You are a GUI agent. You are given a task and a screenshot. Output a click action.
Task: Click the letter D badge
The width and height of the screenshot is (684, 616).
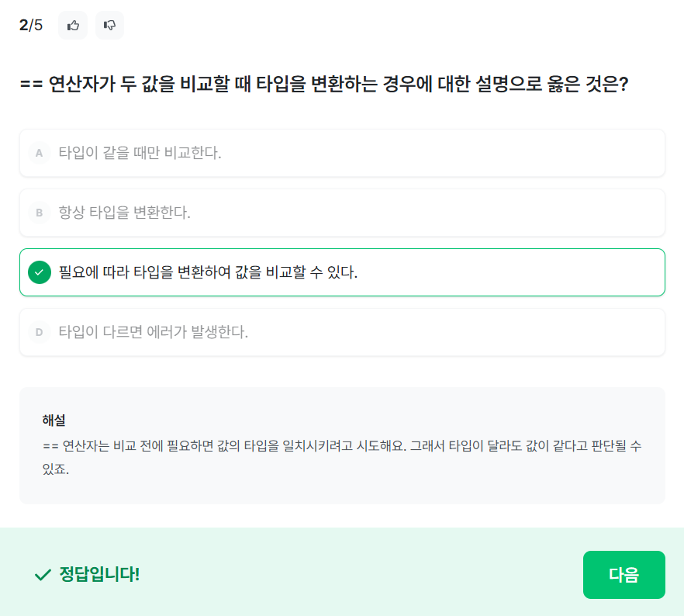[x=39, y=332]
